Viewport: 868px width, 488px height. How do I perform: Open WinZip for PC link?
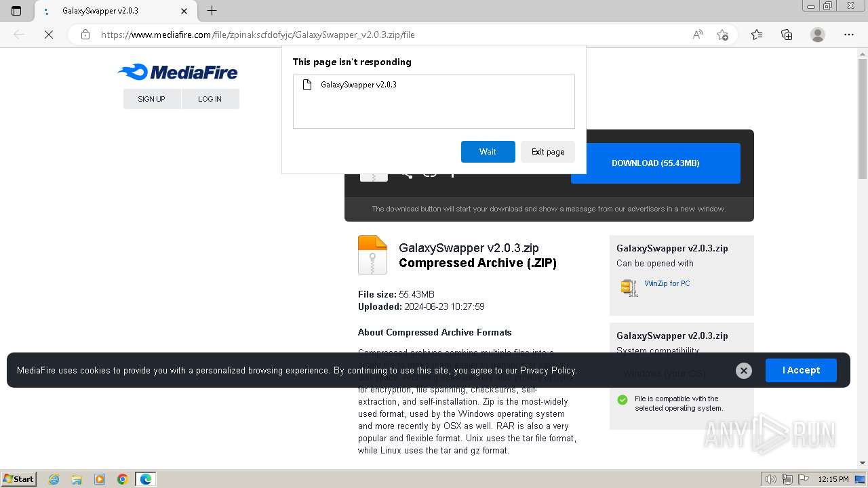[x=667, y=283]
